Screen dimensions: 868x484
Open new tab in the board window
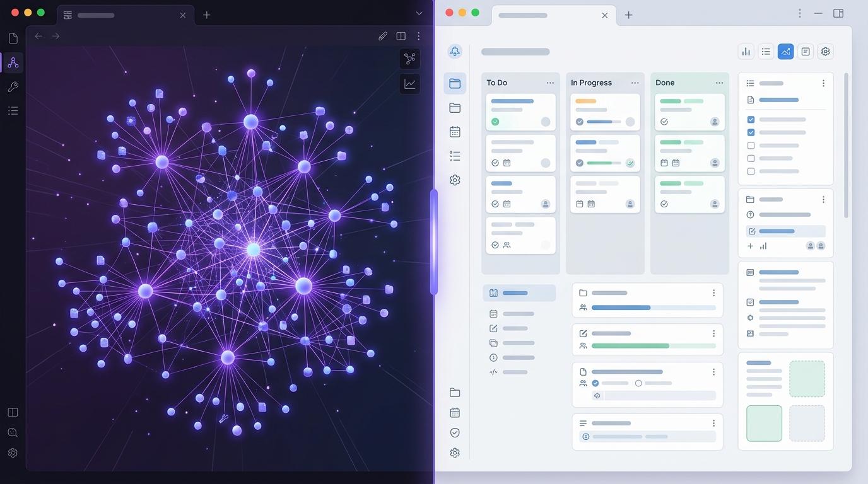click(628, 14)
